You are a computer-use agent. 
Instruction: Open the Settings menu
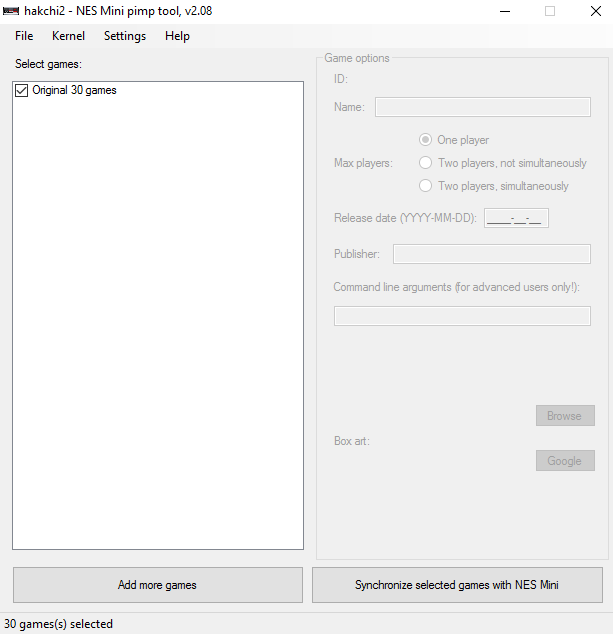pos(125,36)
